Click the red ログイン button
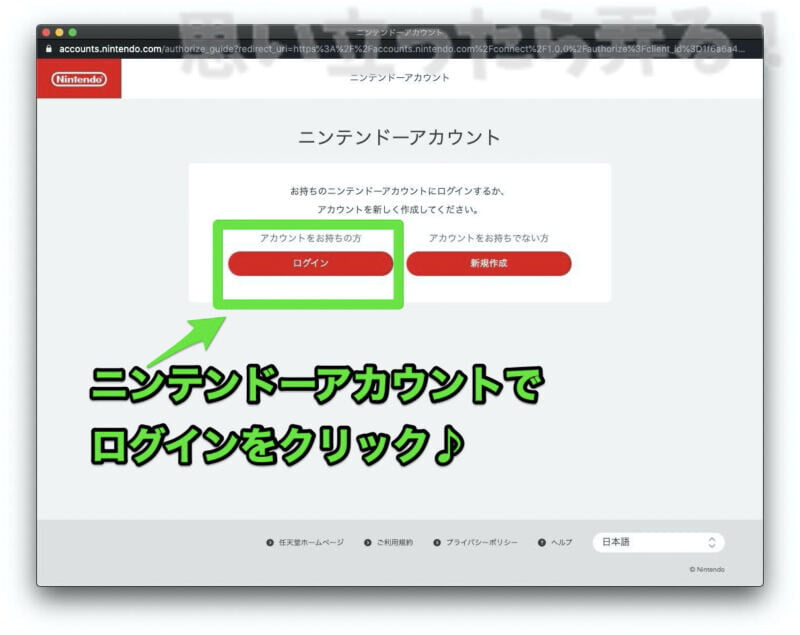The height and width of the screenshot is (635, 800). pyautogui.click(x=310, y=263)
